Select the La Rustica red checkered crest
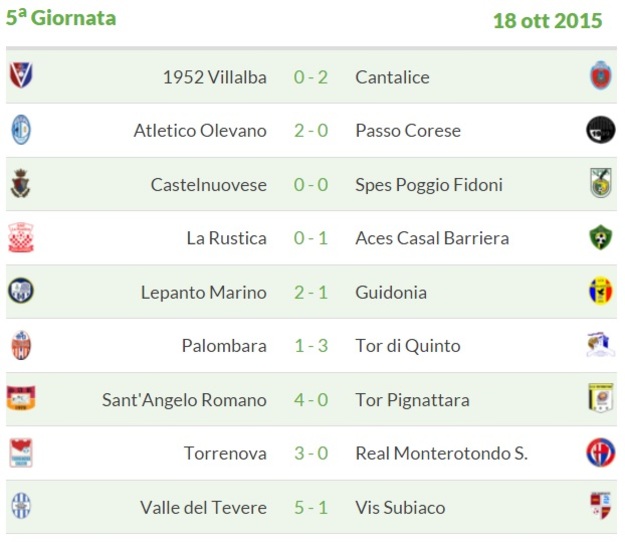This screenshot has width=625, height=542. 21,238
